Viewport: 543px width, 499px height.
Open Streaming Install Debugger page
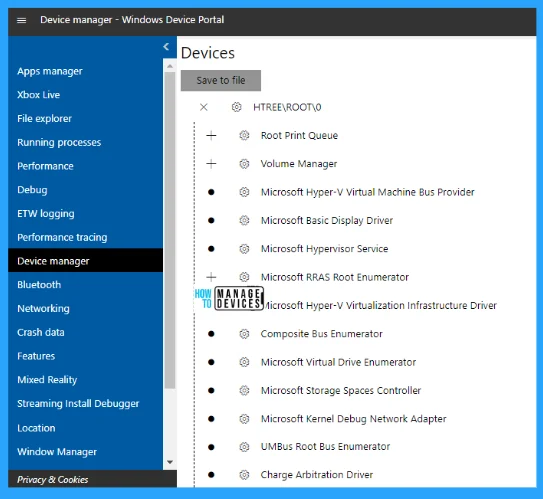[x=78, y=404]
